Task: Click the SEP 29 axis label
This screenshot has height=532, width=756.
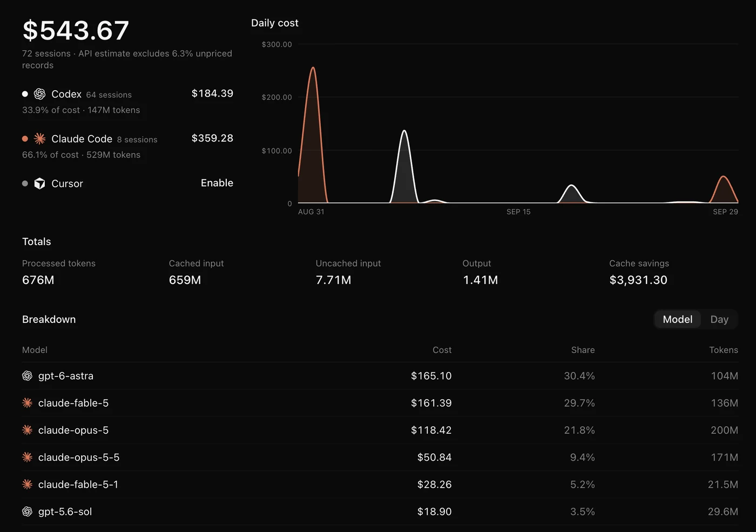Action: pos(725,212)
